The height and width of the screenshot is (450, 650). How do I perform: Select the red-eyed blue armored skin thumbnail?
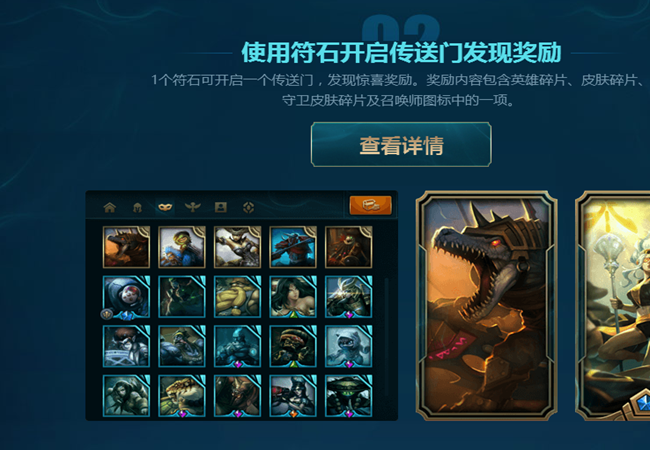[x=293, y=247]
